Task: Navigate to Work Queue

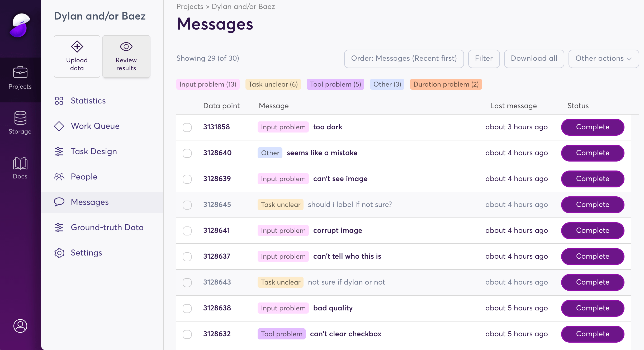Action: click(96, 126)
